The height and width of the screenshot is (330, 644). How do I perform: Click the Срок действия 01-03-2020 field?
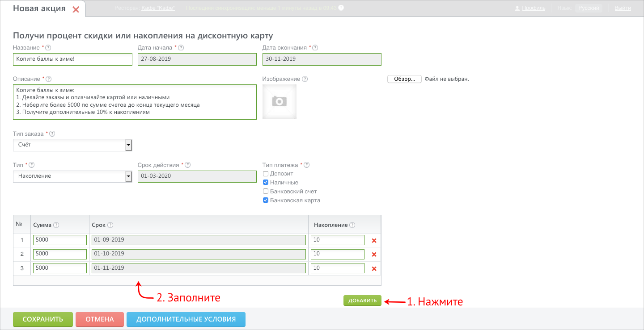[x=197, y=176]
